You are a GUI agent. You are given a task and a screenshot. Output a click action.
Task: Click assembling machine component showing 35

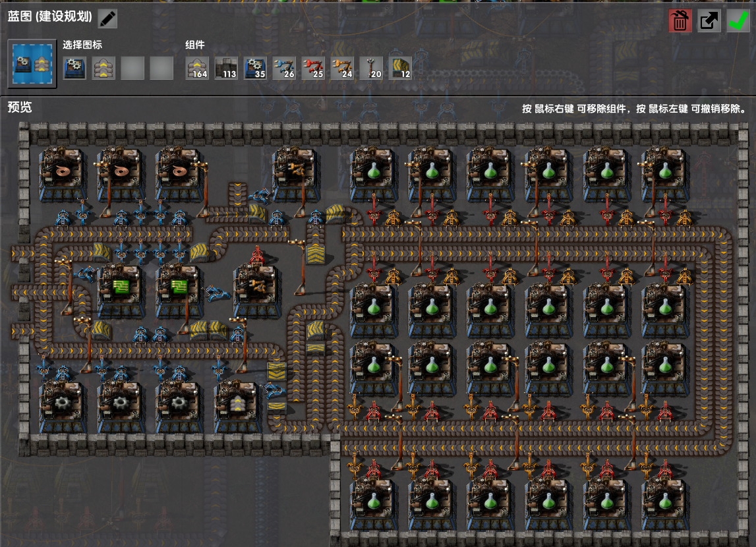(x=255, y=68)
